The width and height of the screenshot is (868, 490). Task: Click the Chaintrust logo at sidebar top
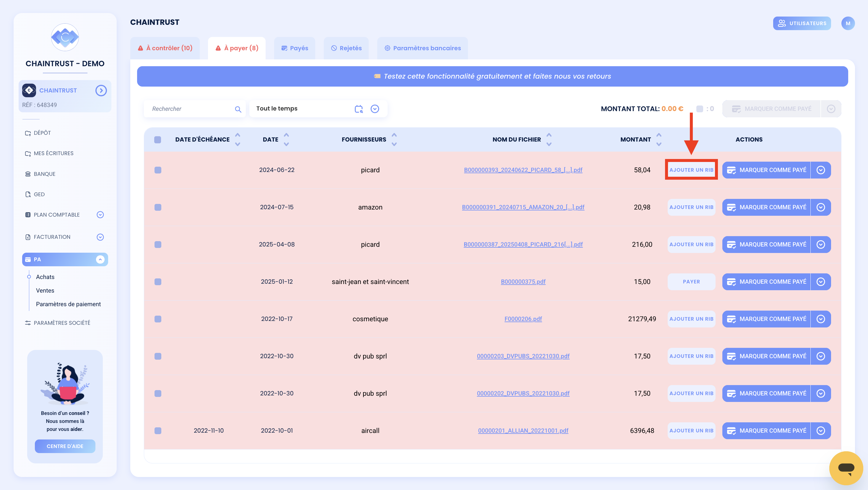(x=65, y=37)
